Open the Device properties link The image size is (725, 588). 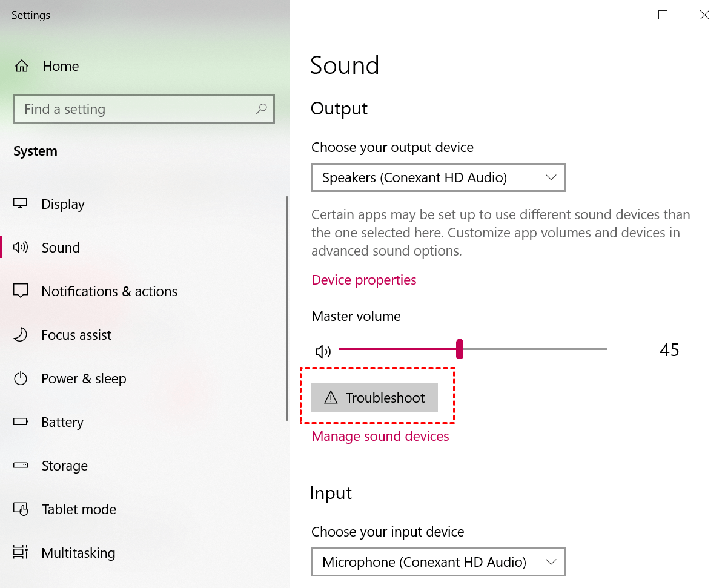363,280
